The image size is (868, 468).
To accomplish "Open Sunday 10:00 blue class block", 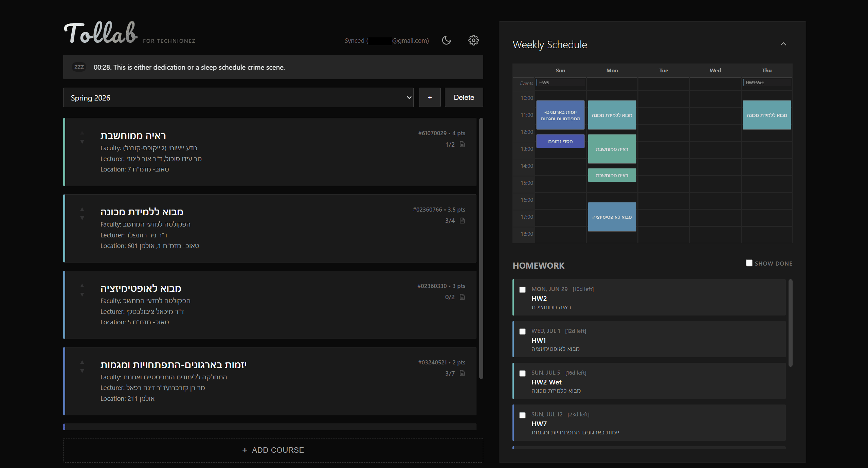I will 560,115.
